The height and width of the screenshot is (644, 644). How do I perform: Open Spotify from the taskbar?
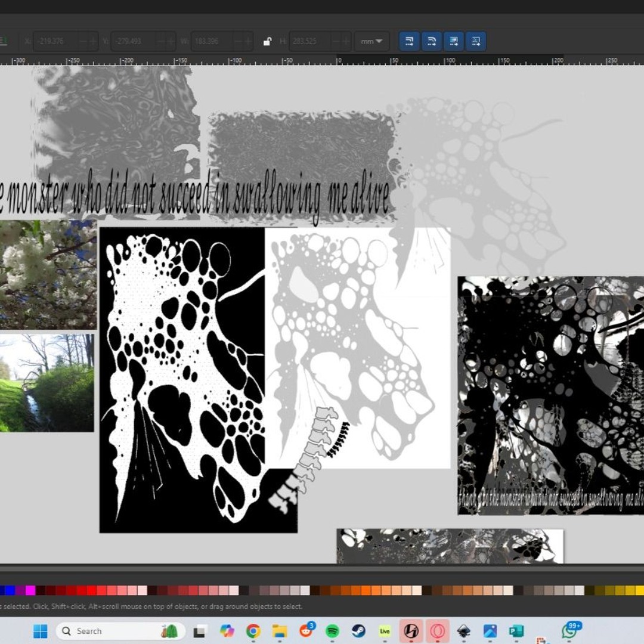coord(332,631)
